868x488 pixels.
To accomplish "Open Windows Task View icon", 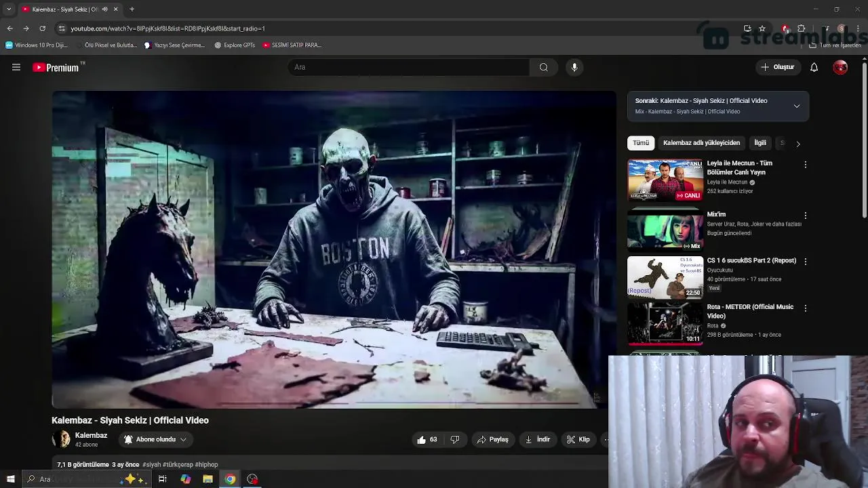I will pos(163,479).
